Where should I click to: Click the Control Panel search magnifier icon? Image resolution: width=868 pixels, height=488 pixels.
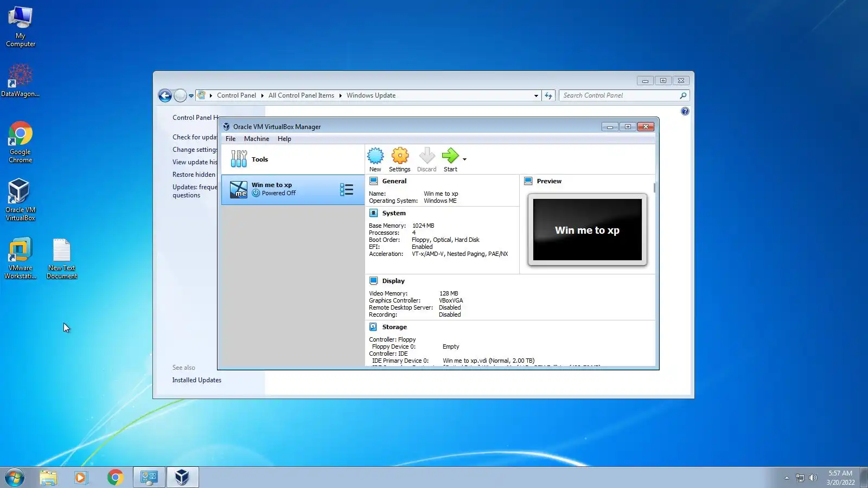(x=683, y=95)
